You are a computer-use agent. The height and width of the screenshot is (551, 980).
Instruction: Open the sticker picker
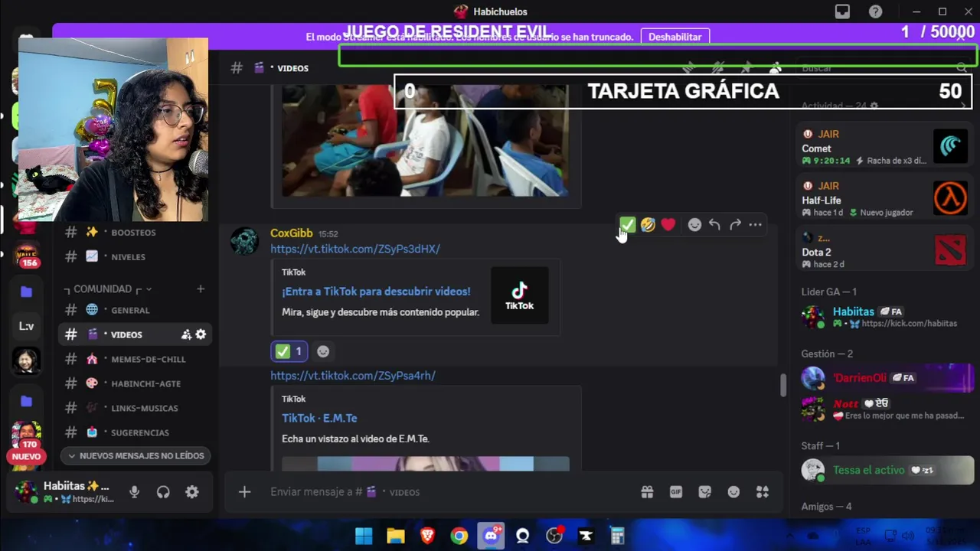[705, 492]
